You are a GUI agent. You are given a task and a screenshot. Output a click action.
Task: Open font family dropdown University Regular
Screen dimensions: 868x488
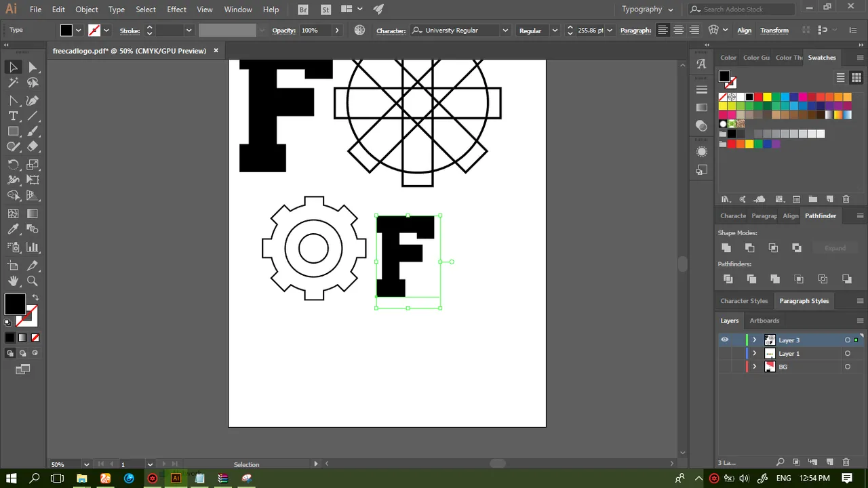point(505,30)
